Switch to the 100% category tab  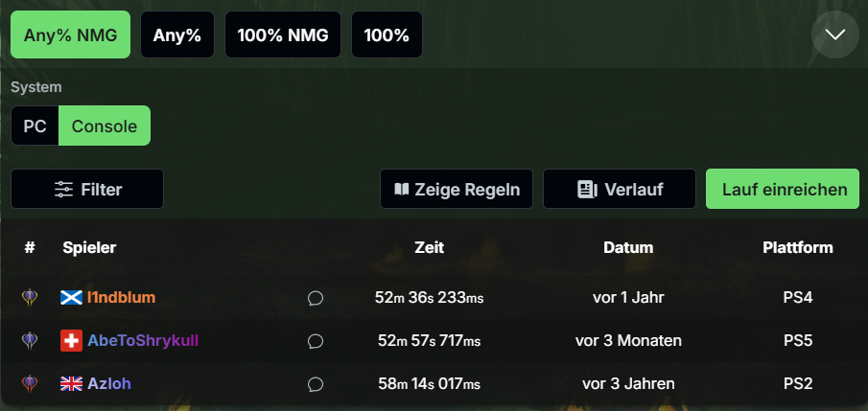coord(387,34)
